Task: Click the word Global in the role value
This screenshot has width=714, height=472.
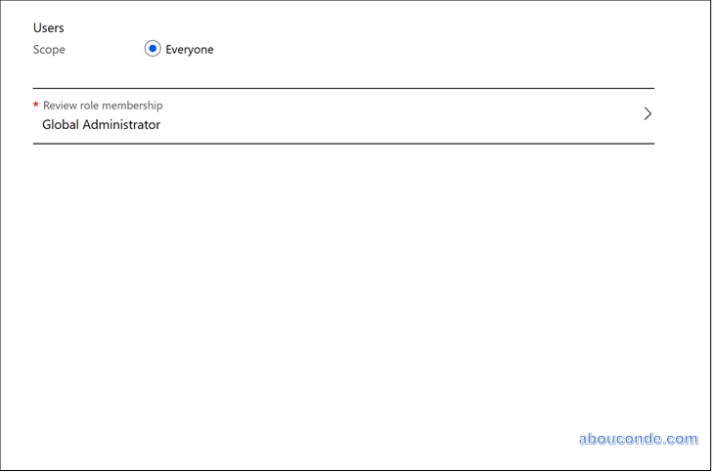Action: coord(62,125)
